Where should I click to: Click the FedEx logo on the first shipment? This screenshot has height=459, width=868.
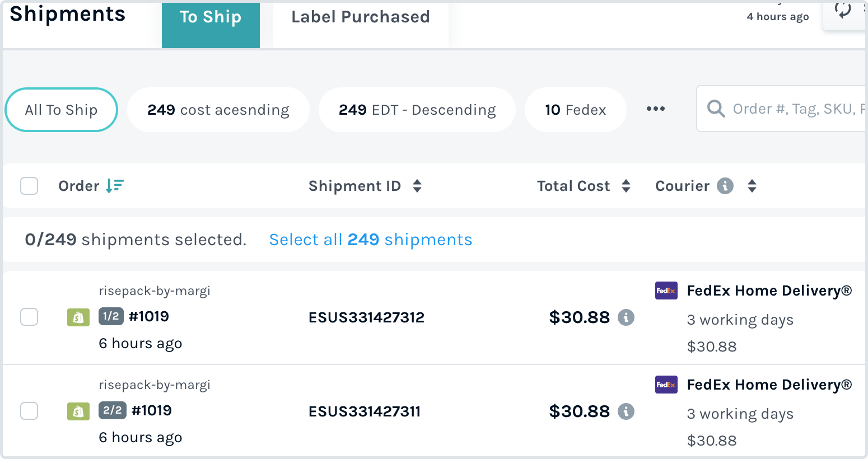pyautogui.click(x=666, y=291)
